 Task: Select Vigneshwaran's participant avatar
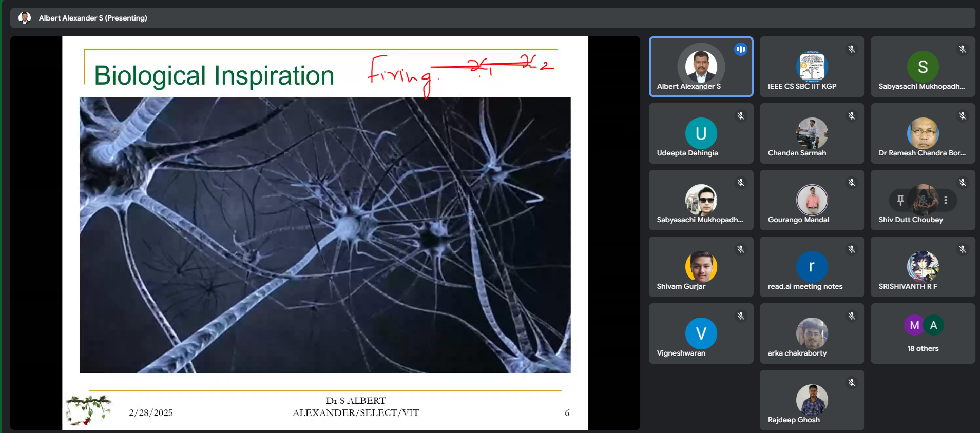(x=701, y=333)
